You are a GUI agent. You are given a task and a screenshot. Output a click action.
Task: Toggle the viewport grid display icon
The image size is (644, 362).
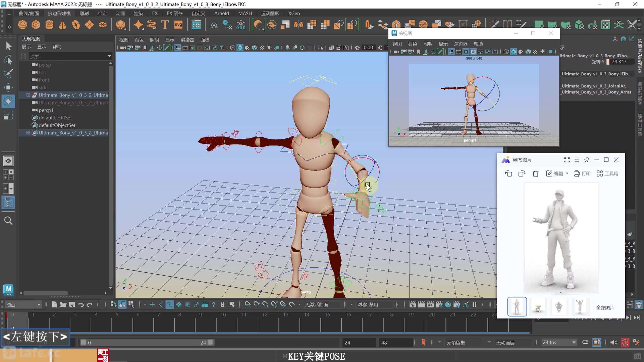tap(178, 48)
